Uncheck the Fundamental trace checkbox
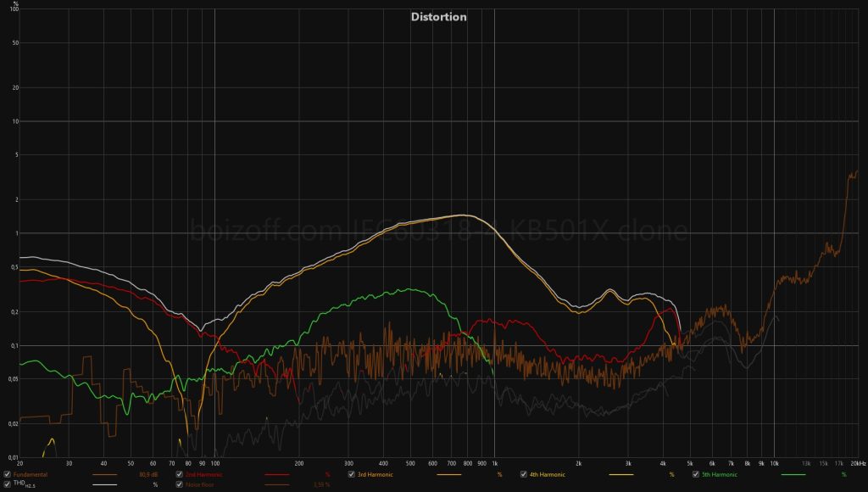868x492 pixels. [x=7, y=474]
